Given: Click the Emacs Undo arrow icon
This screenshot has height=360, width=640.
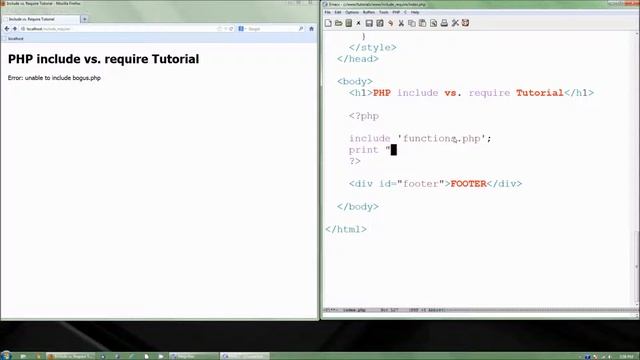Looking at the screenshot, I should 391,23.
